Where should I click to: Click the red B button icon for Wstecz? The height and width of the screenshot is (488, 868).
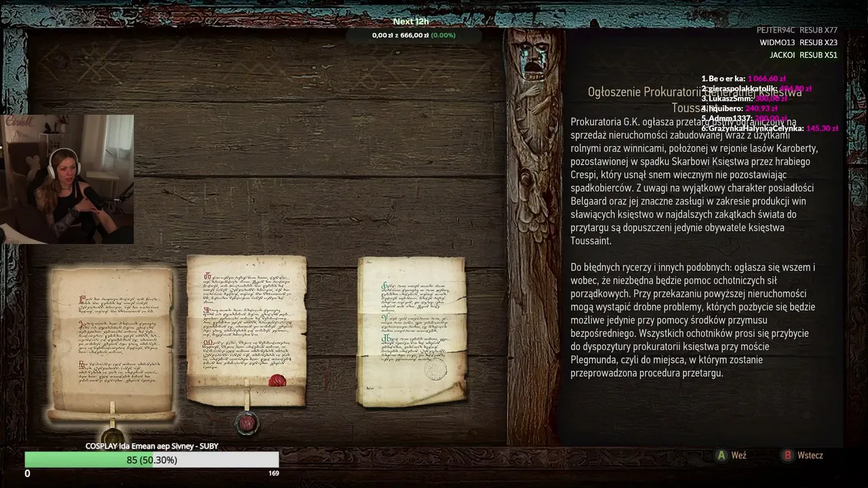pyautogui.click(x=787, y=455)
